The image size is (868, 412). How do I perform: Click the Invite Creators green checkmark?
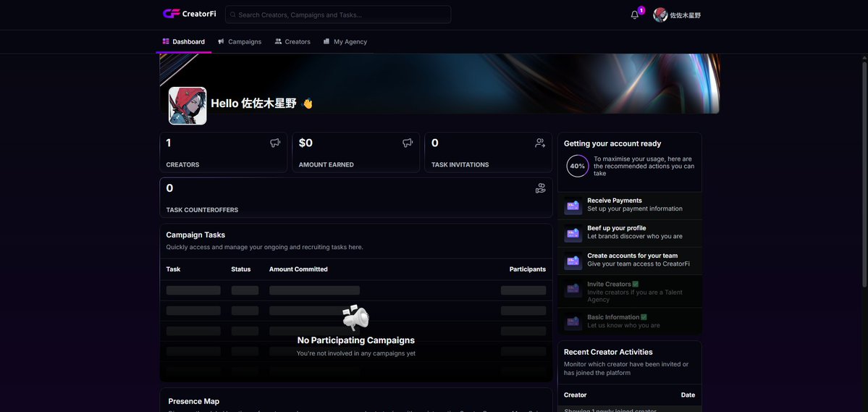[x=636, y=284]
